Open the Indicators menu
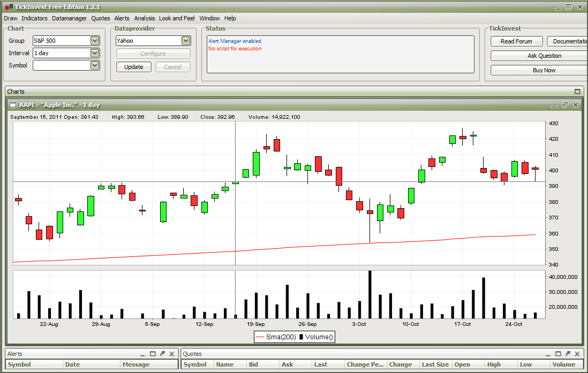 point(34,18)
